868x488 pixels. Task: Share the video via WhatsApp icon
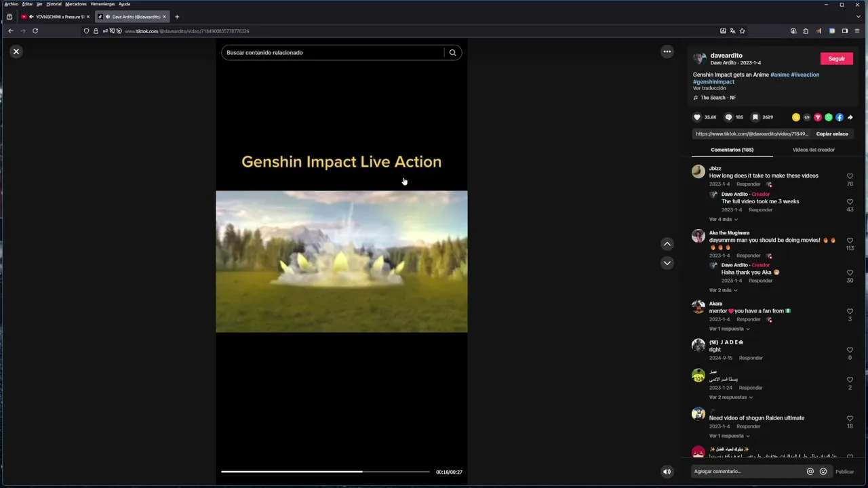coord(829,117)
